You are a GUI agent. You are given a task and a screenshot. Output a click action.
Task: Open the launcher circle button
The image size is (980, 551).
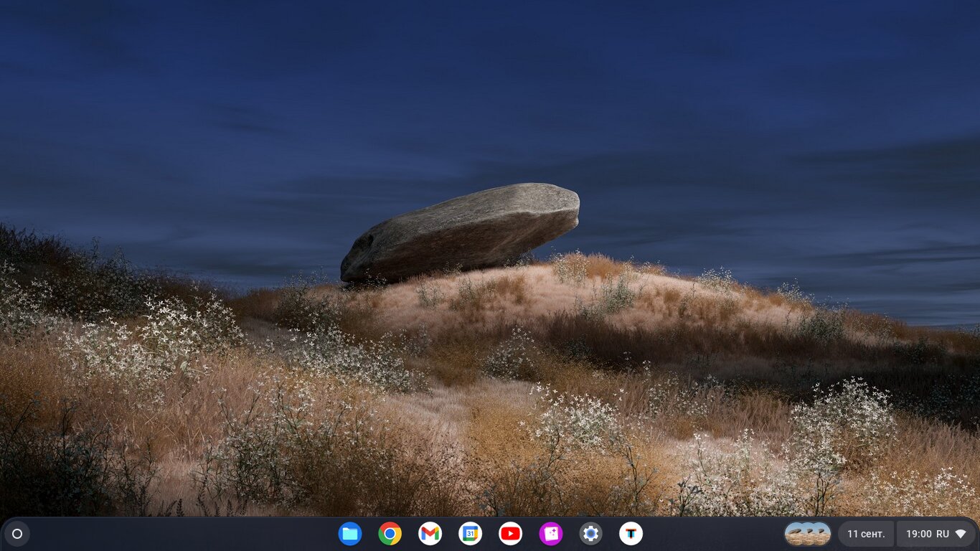(17, 534)
